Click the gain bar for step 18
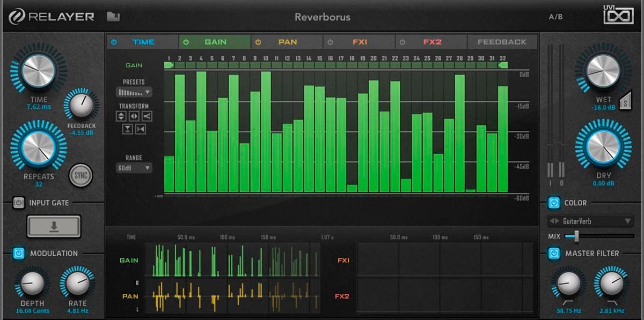The height and width of the screenshot is (320, 644). [x=352, y=188]
